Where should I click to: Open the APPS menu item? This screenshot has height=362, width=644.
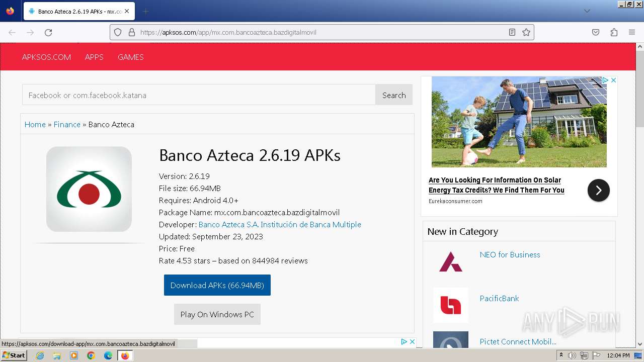[94, 57]
